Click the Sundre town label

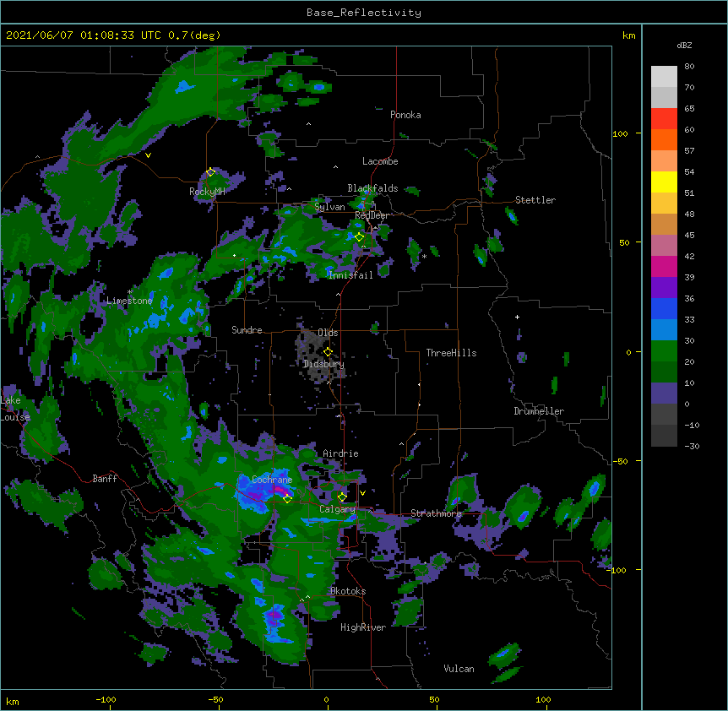click(247, 330)
